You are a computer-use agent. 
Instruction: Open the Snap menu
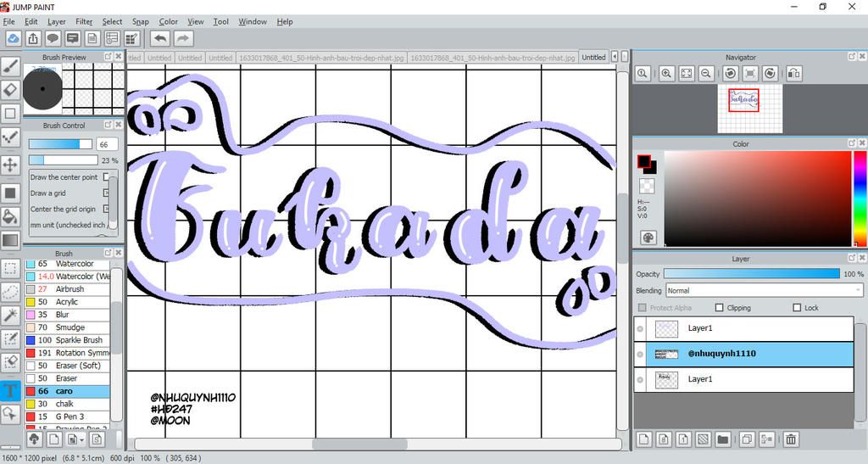tap(141, 21)
